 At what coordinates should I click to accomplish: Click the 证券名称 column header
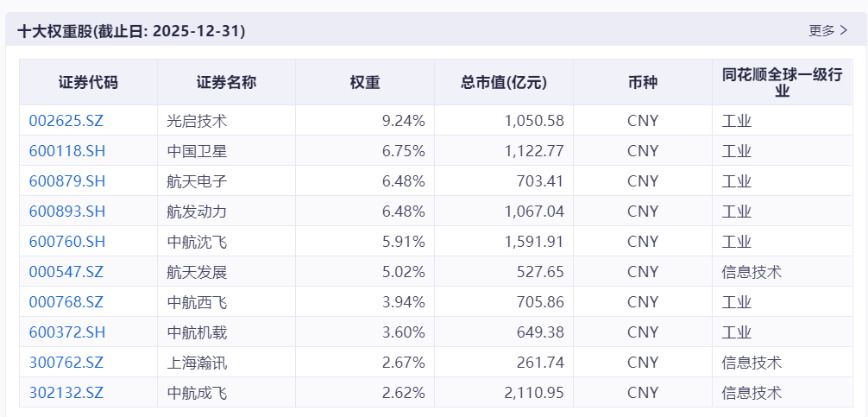tap(226, 83)
